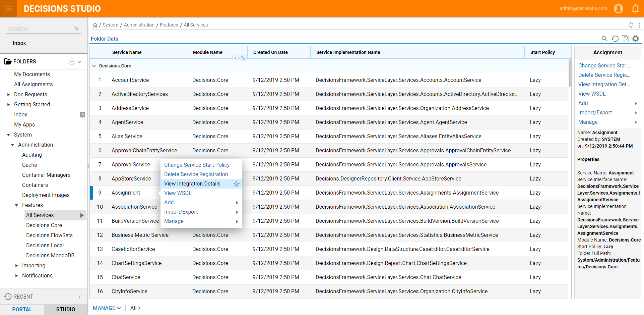Click the All link in the bottom bar
The width and height of the screenshot is (644, 315).
pos(135,308)
